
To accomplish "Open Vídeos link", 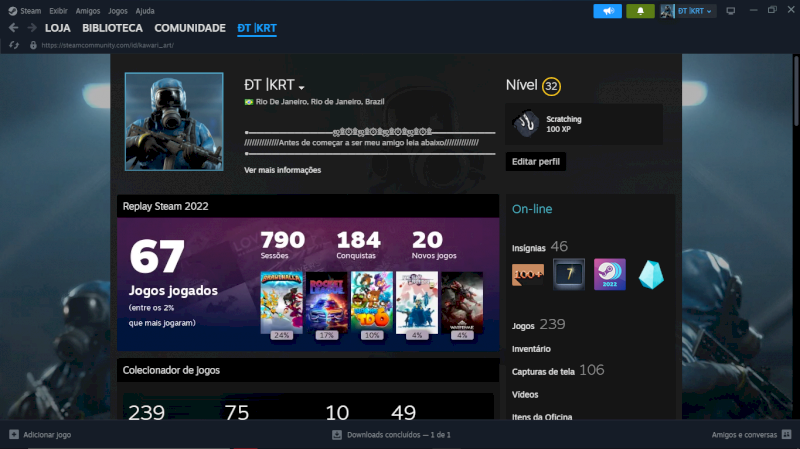I will click(x=525, y=394).
